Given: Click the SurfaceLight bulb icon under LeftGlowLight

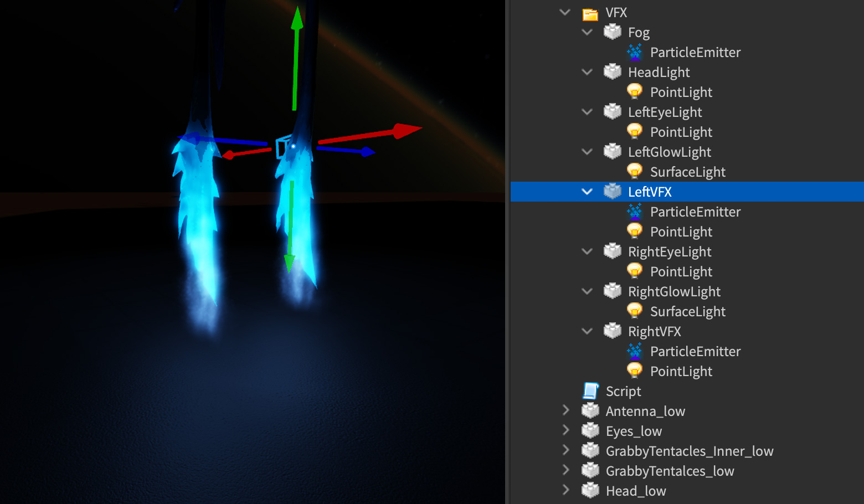Looking at the screenshot, I should (x=635, y=171).
